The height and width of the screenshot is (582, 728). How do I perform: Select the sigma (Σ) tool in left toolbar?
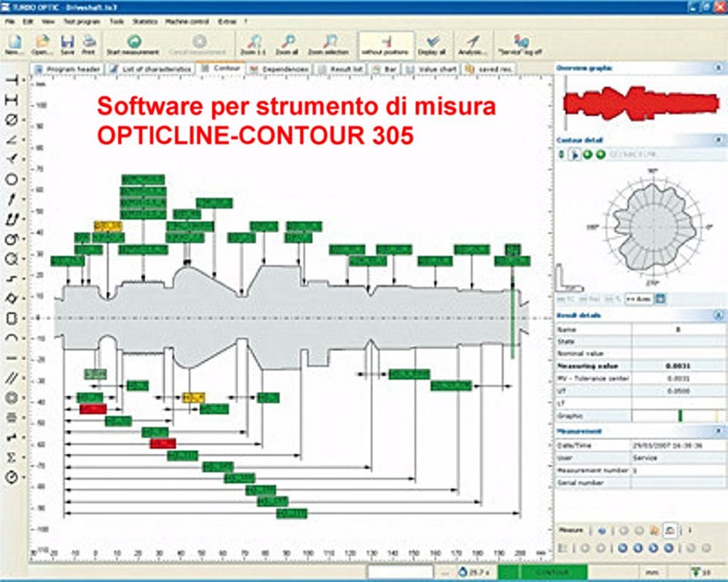pos(11,457)
